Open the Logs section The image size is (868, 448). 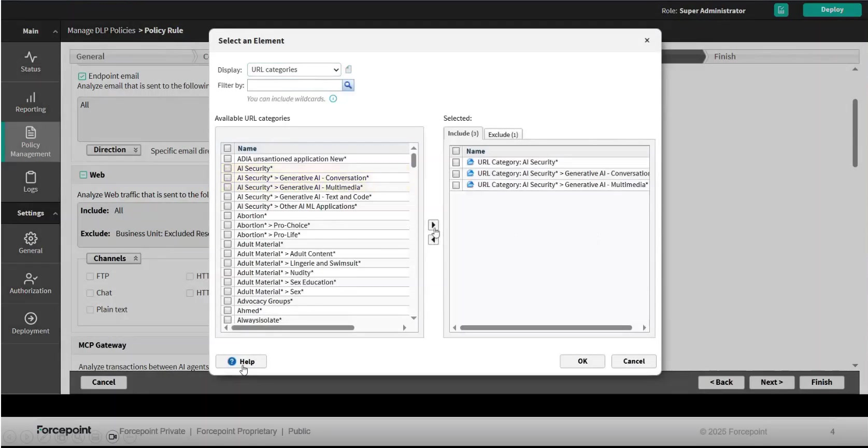[x=31, y=182]
